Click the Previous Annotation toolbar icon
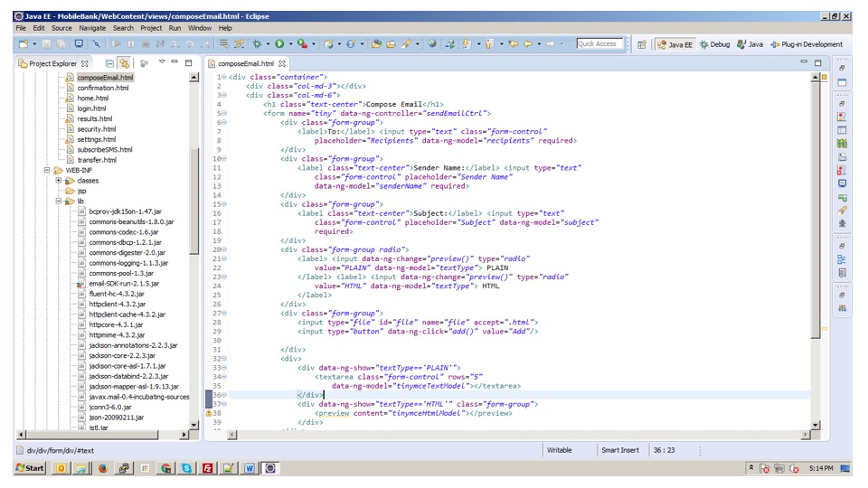 click(489, 43)
